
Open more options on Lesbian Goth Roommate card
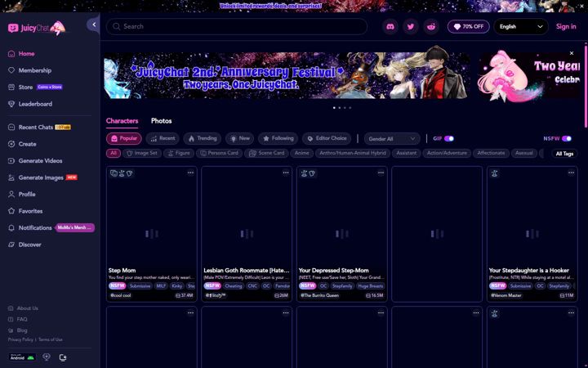click(x=286, y=173)
